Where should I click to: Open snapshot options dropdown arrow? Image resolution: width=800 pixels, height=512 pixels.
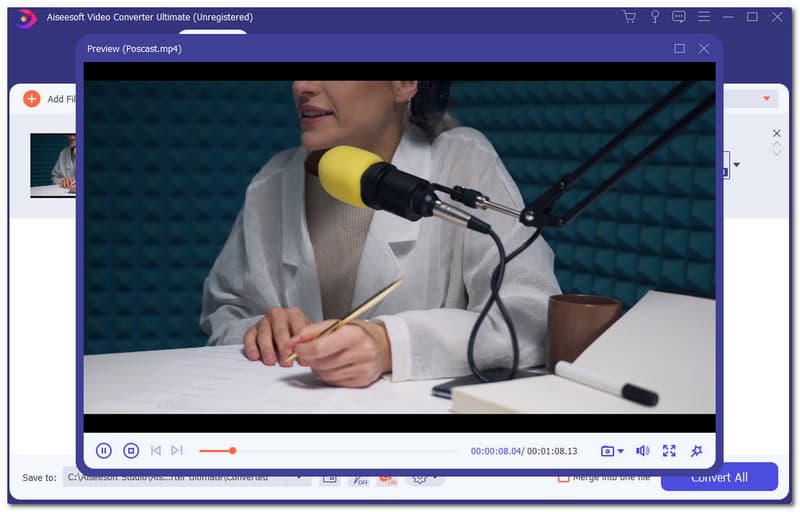[x=621, y=451]
